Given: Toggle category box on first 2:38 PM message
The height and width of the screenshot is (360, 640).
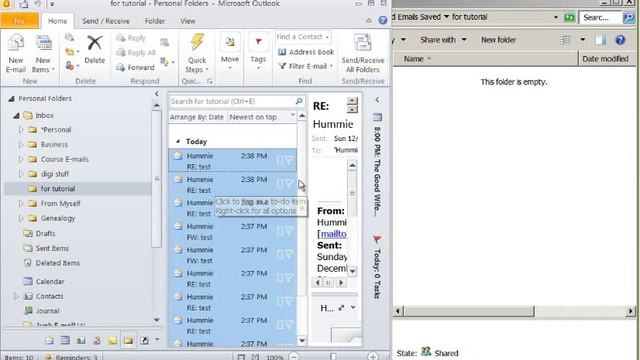Looking at the screenshot, I should [x=280, y=160].
